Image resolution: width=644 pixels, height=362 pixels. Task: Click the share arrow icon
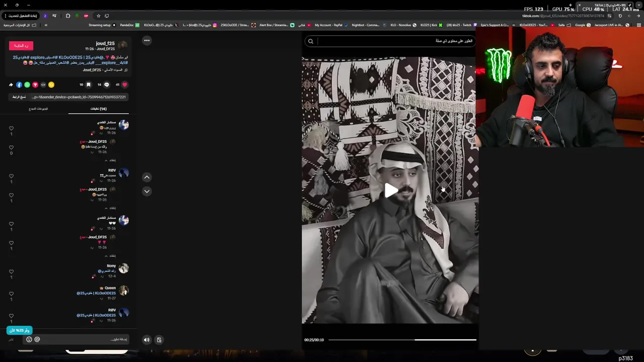11,84
